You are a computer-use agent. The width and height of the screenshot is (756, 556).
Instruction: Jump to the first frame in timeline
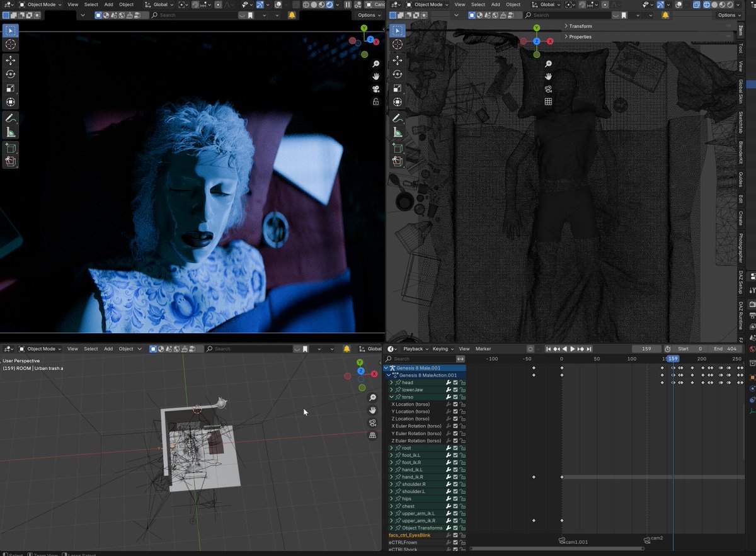point(549,349)
